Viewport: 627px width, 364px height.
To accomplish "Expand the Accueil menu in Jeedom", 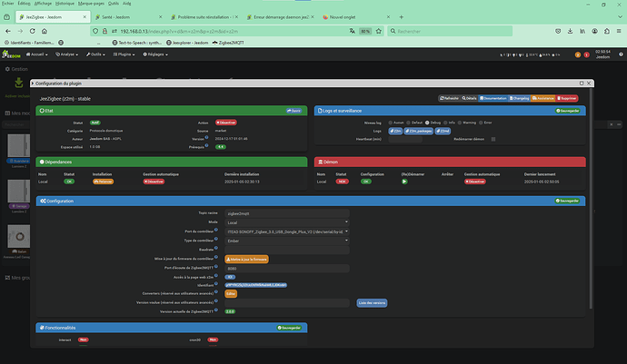I will point(36,54).
